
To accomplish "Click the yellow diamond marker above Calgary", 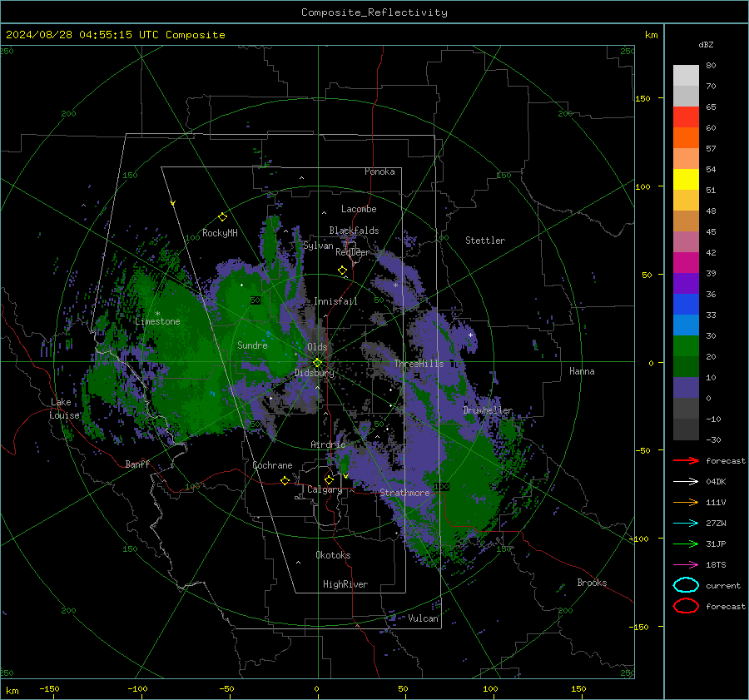I will (329, 479).
